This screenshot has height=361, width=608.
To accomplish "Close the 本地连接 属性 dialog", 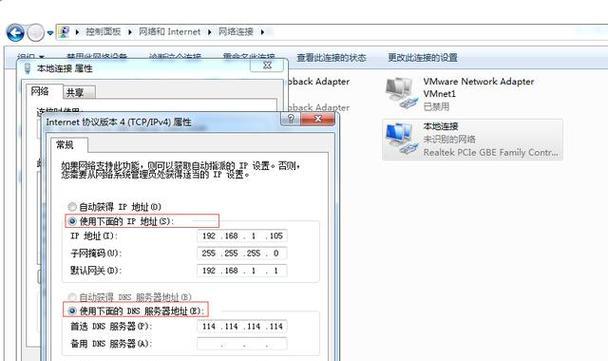I will tap(267, 65).
